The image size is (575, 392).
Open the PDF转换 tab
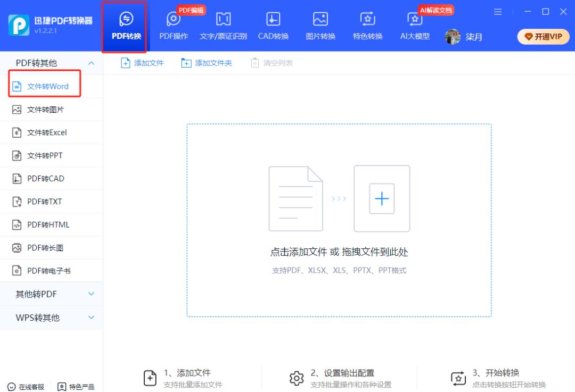point(126,27)
